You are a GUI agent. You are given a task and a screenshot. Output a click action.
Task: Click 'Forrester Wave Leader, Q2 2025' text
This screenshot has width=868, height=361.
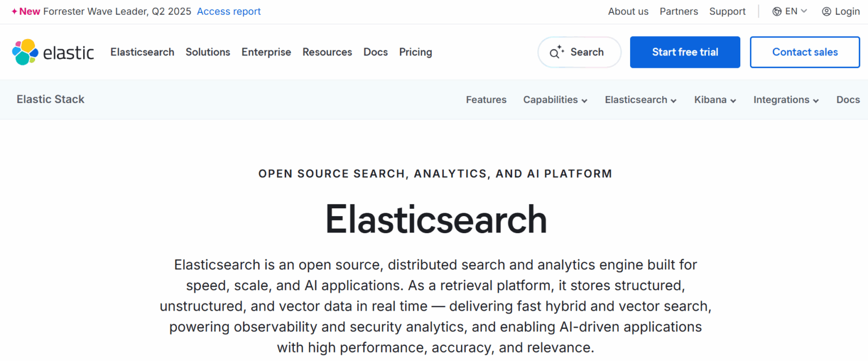click(x=117, y=11)
